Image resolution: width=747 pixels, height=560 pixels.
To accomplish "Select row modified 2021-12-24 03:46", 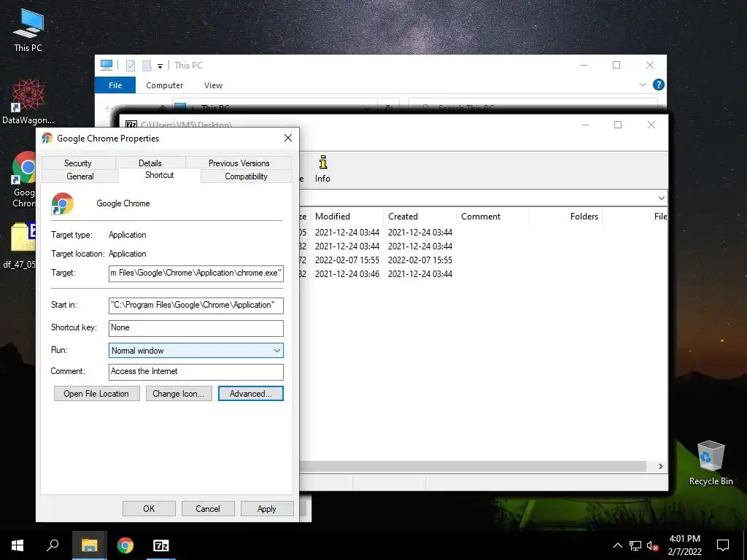I will [483, 274].
